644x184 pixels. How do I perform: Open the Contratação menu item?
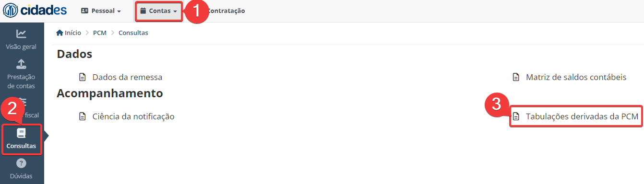pos(226,11)
